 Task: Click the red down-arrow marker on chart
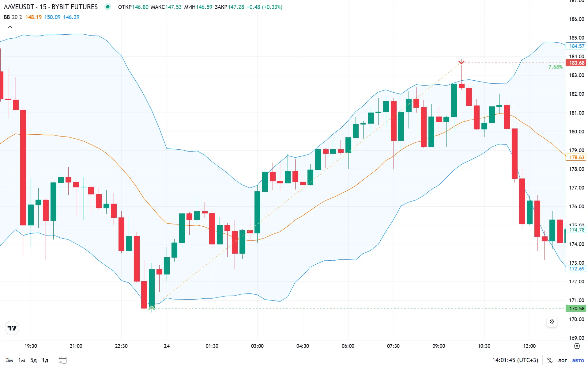(461, 62)
